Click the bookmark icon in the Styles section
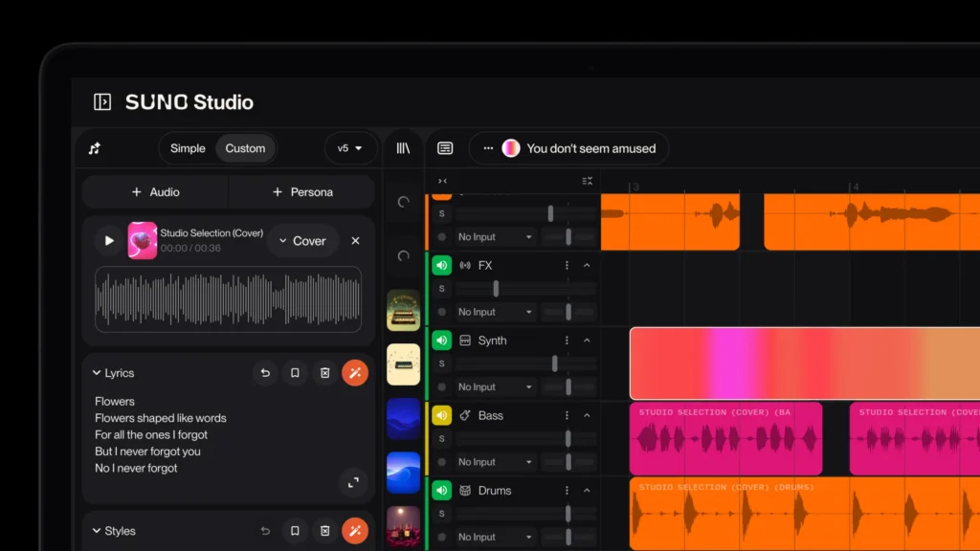This screenshot has height=551, width=980. click(295, 530)
